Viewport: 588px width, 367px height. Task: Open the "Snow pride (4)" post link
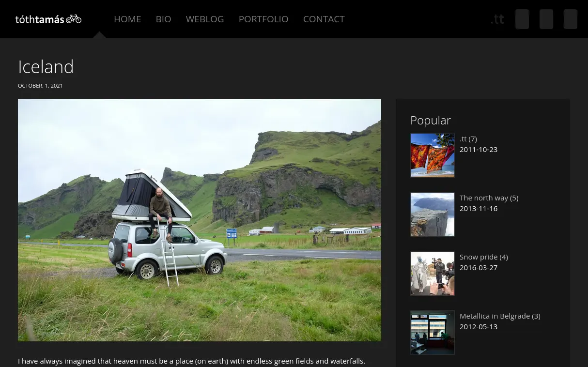483,257
